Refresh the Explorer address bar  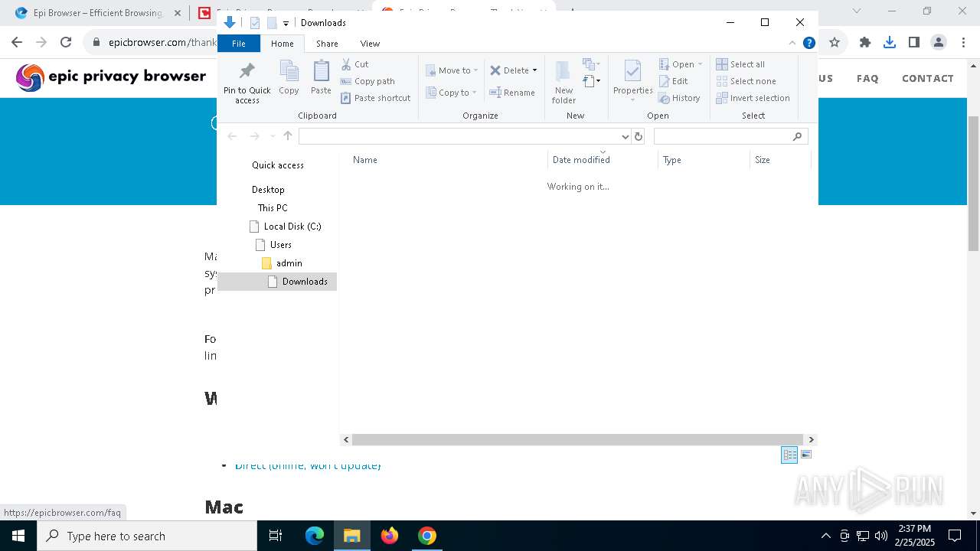click(639, 136)
